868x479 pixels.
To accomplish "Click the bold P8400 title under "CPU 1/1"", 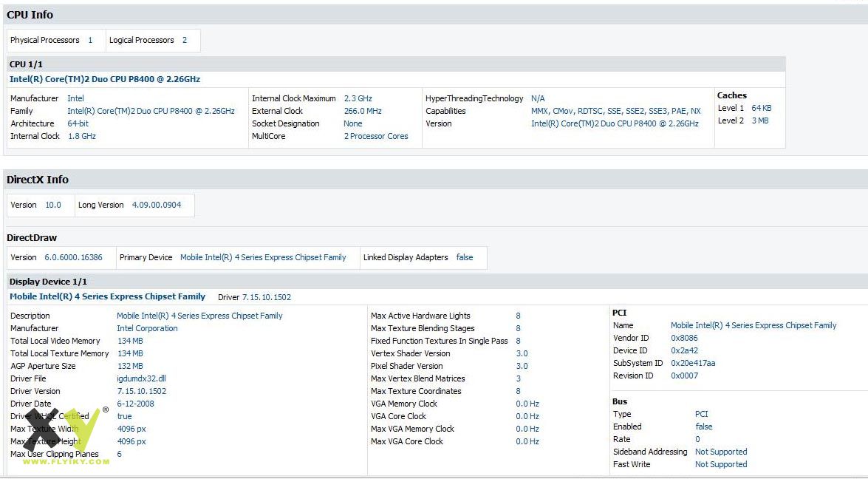I will 105,79.
